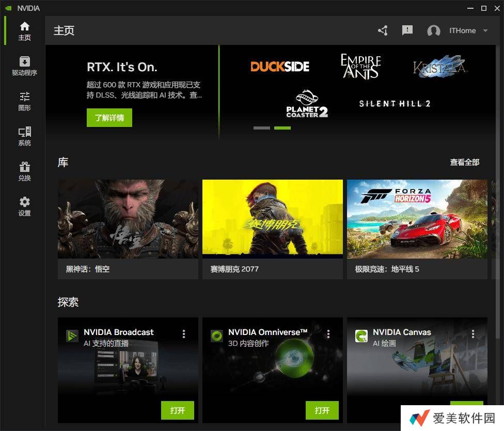Click the share icon in the header
The image size is (504, 431).
[x=383, y=30]
